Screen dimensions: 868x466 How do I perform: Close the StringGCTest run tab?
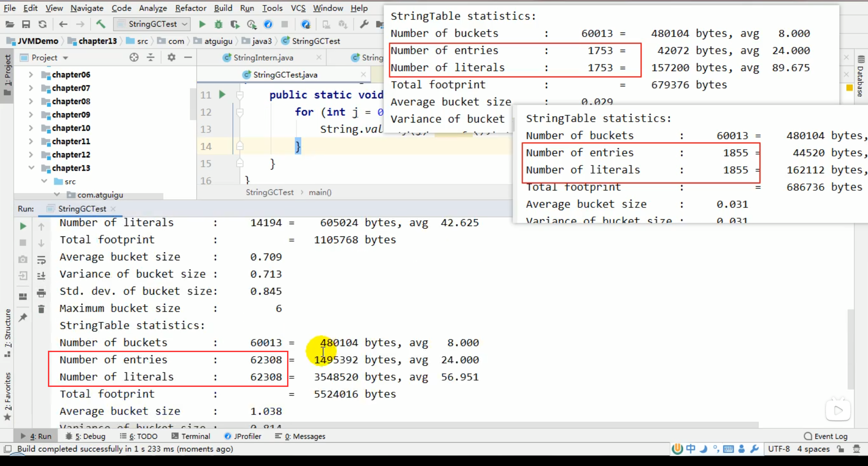click(113, 209)
